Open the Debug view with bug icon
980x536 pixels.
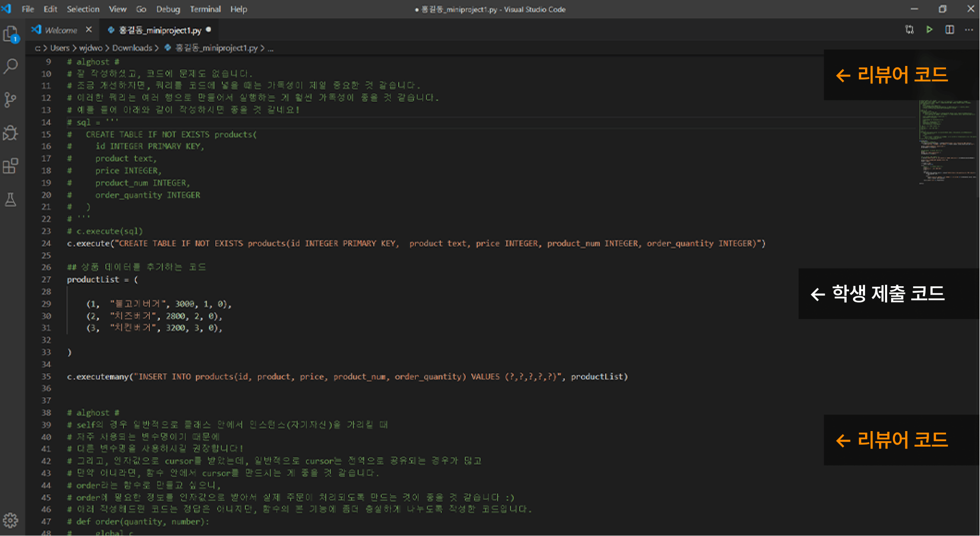point(10,132)
